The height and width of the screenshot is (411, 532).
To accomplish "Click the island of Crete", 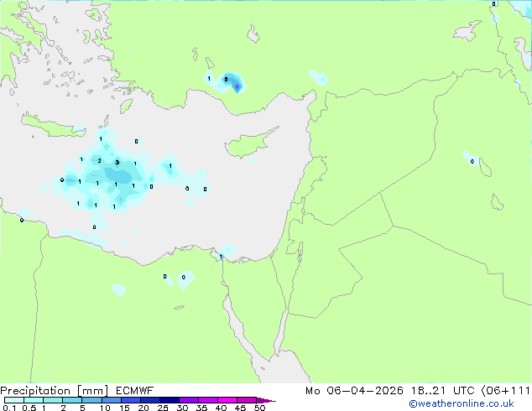I will (53, 126).
